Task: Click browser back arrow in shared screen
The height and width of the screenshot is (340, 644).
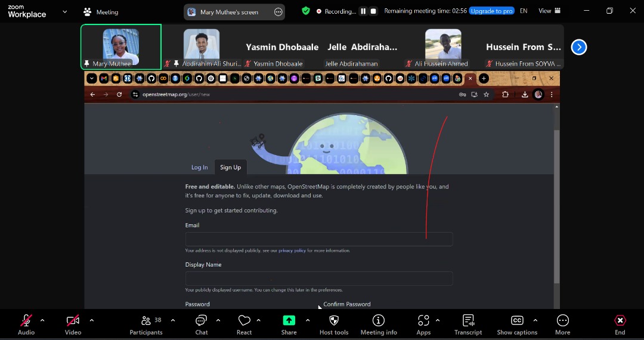Action: click(92, 94)
